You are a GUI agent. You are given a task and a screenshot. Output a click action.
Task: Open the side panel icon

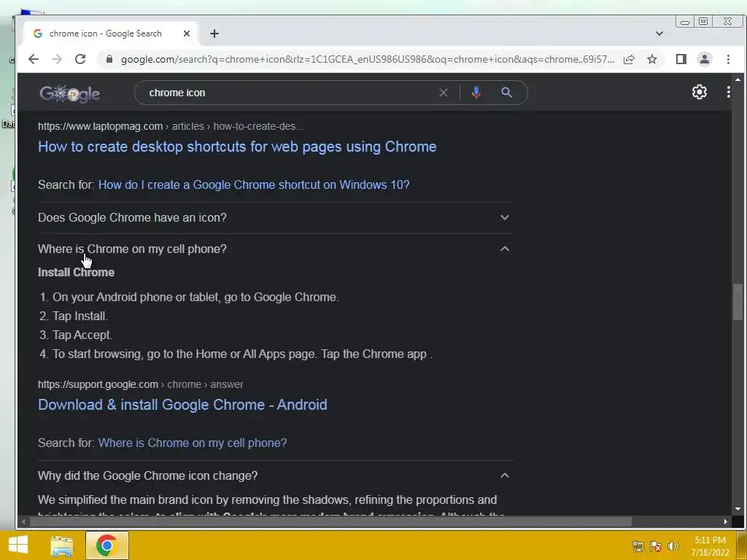[x=681, y=59]
